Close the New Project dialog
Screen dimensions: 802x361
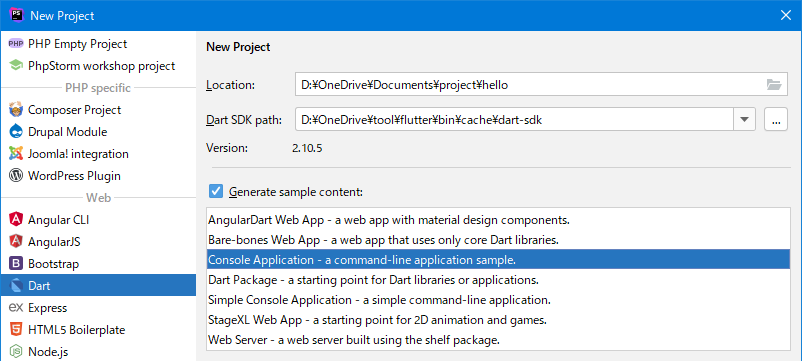click(x=786, y=15)
